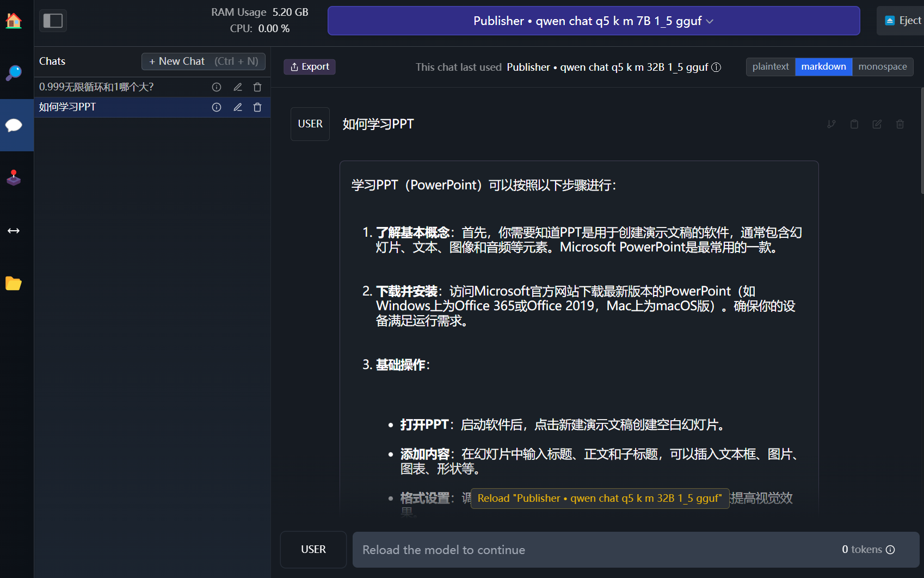
Task: Open the Home page icon in sidebar
Action: (14, 21)
